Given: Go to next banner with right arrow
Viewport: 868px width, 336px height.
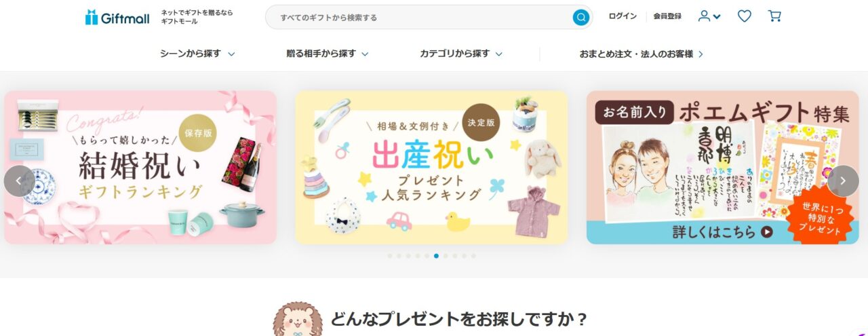Looking at the screenshot, I should (x=843, y=181).
